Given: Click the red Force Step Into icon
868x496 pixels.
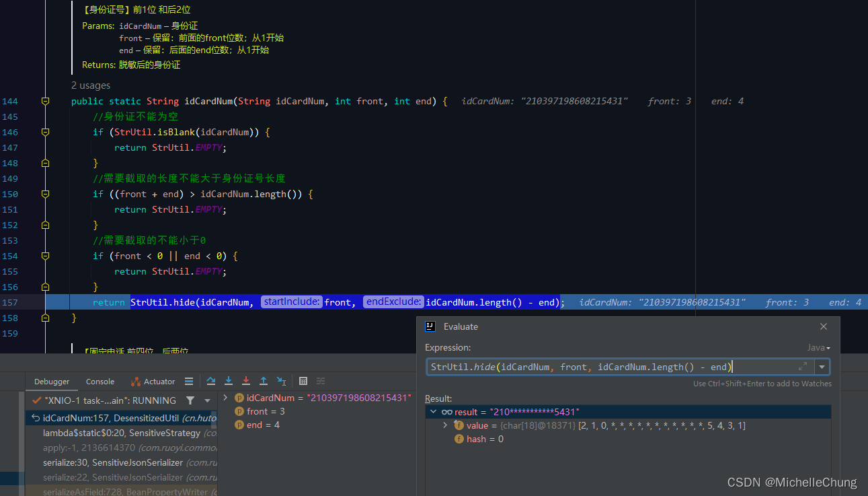Looking at the screenshot, I should tap(246, 381).
